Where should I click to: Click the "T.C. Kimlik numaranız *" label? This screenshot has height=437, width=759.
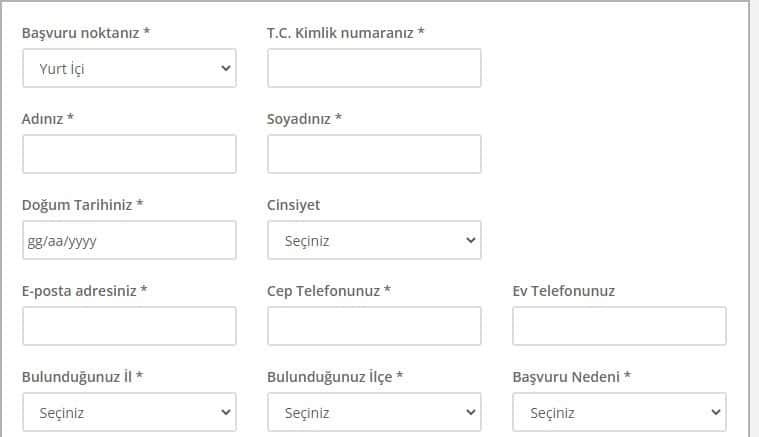click(346, 33)
